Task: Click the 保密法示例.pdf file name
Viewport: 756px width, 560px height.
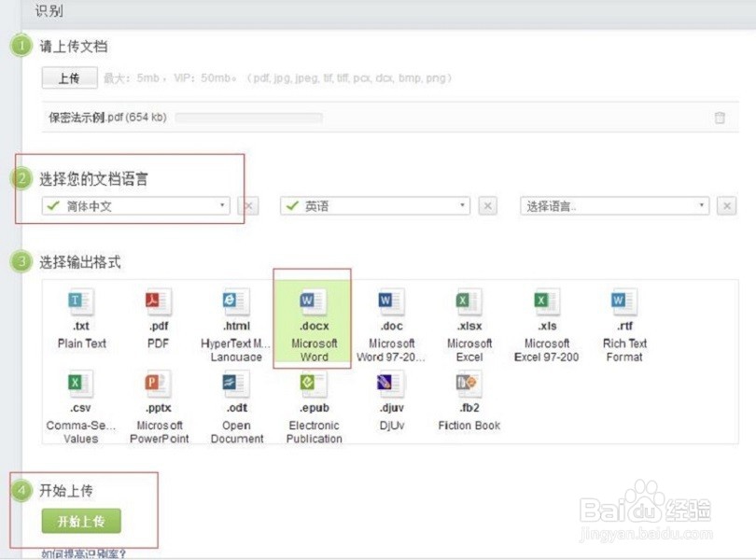Action: pos(107,118)
